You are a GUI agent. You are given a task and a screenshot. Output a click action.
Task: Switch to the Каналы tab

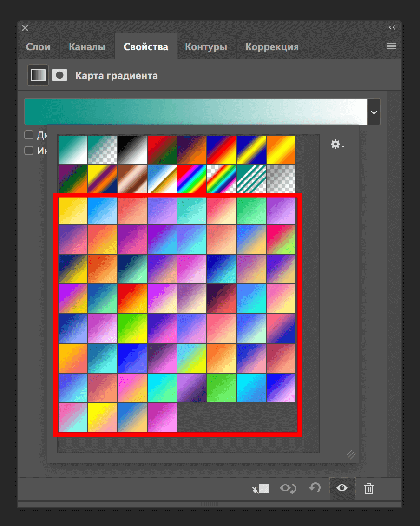pyautogui.click(x=87, y=46)
